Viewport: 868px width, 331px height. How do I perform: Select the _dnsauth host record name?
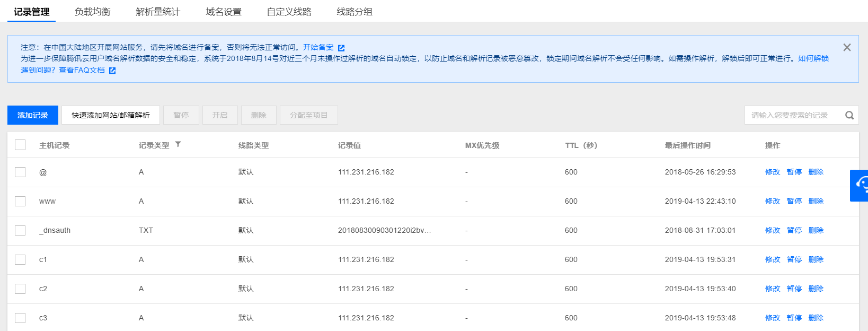pos(55,230)
